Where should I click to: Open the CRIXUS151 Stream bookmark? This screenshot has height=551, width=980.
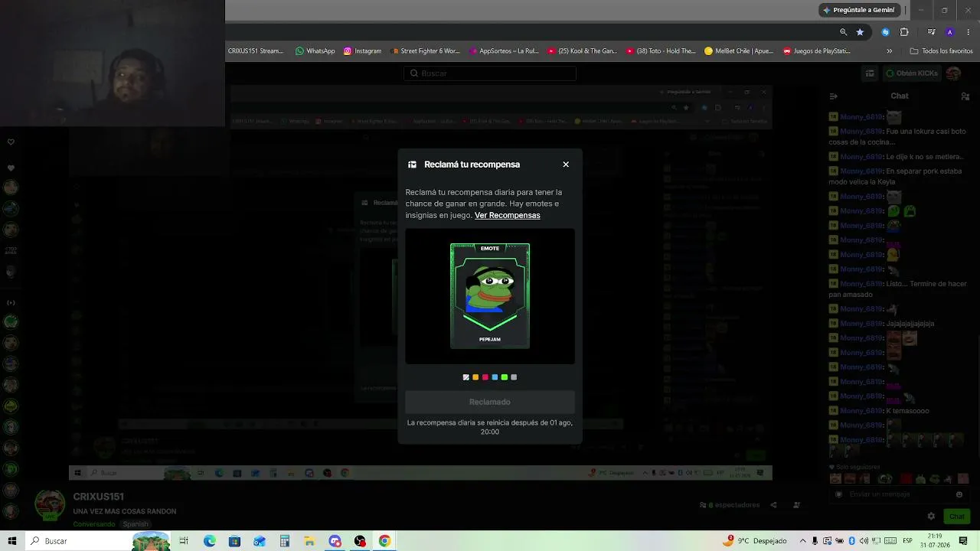point(256,51)
